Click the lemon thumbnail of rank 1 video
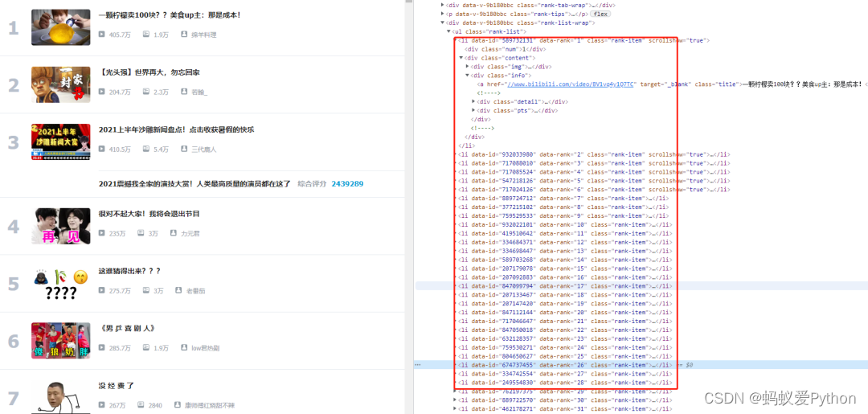The image size is (868, 414). (x=61, y=27)
